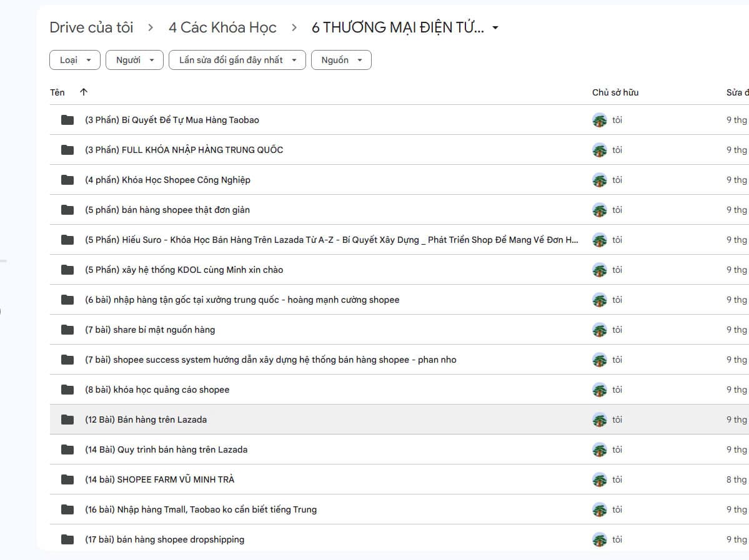Select folder (14 bài) SHOPEE FARM VŨ MINH TRÀ

159,479
